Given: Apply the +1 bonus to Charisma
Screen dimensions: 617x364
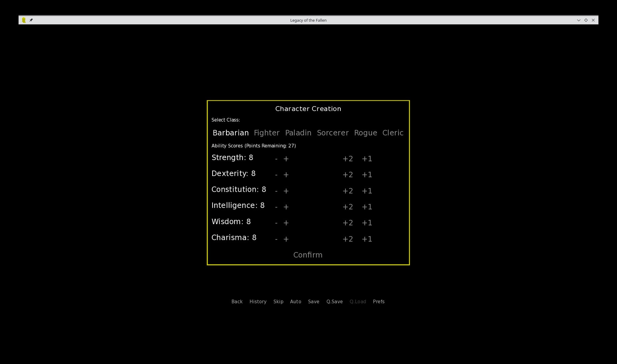Looking at the screenshot, I should 367,239.
